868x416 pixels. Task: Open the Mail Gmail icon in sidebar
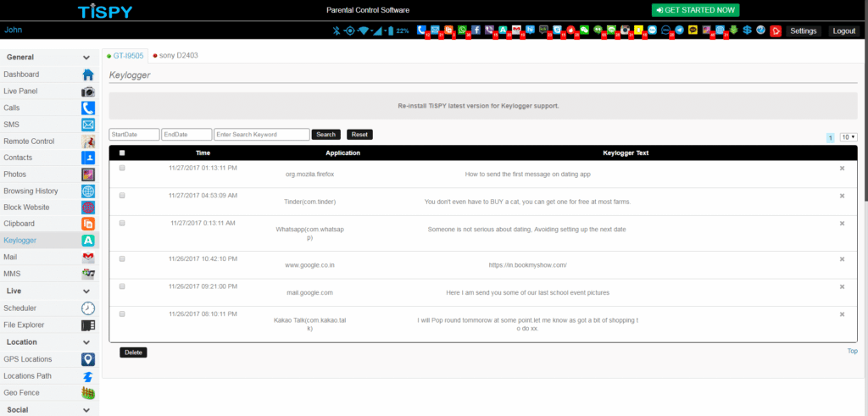tap(88, 258)
